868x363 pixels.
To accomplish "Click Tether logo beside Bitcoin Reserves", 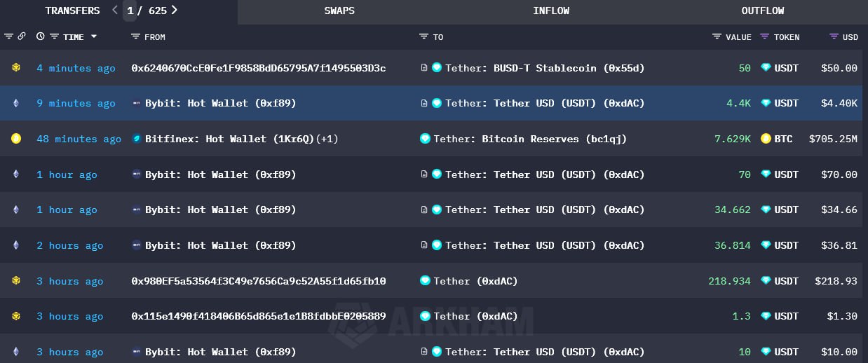I will click(x=424, y=139).
